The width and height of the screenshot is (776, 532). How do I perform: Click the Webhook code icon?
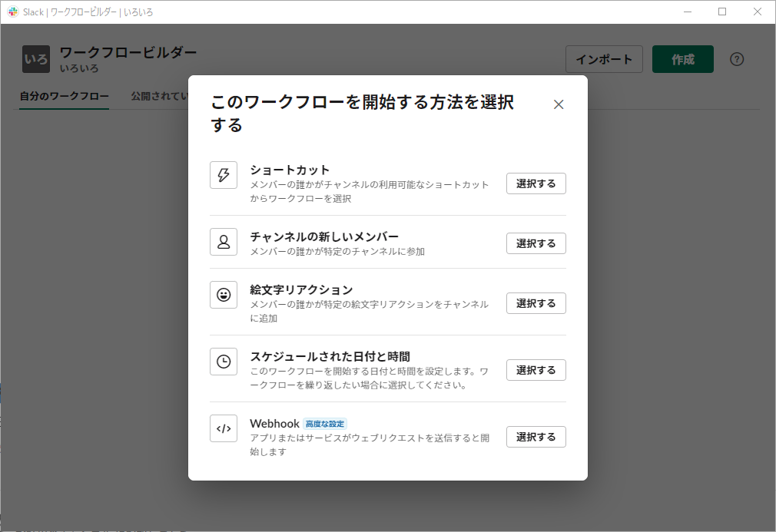pos(223,429)
